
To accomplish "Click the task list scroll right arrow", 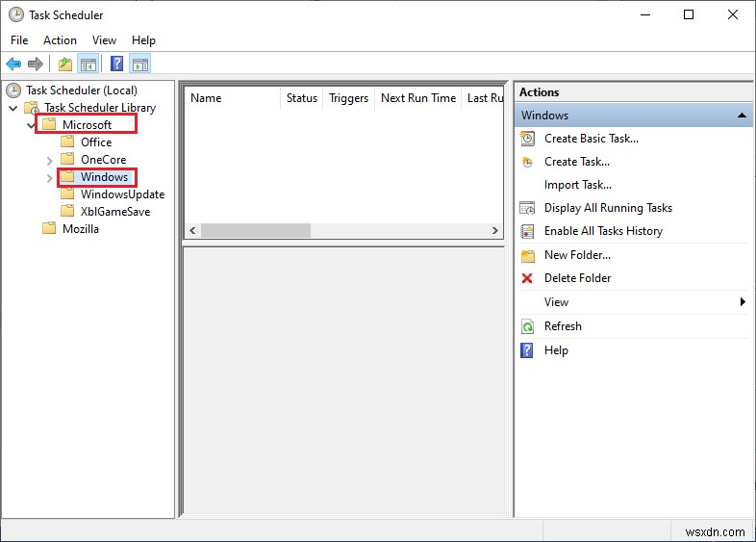I will click(494, 231).
